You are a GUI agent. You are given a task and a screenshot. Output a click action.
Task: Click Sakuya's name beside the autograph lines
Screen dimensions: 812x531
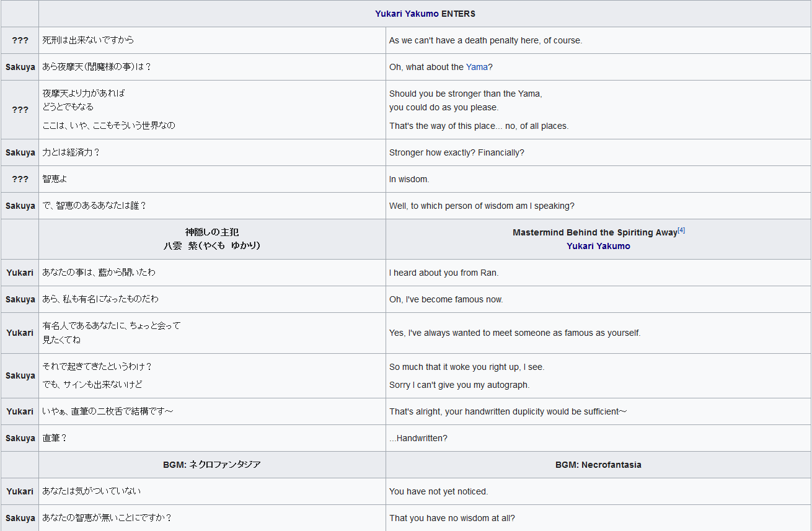click(x=20, y=375)
